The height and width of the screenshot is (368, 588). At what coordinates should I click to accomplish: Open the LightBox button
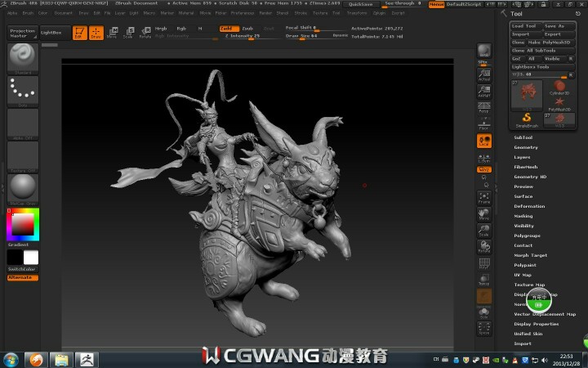pyautogui.click(x=55, y=33)
